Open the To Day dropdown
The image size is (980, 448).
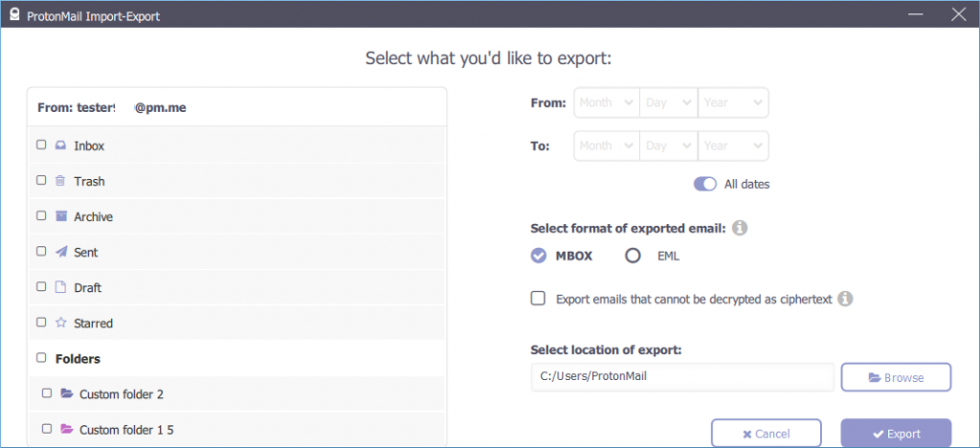point(669,146)
